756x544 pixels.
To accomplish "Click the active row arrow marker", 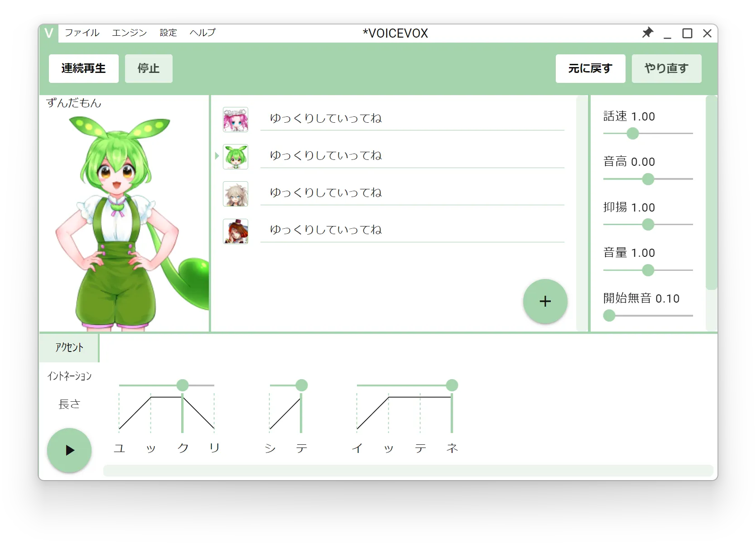I will point(217,156).
